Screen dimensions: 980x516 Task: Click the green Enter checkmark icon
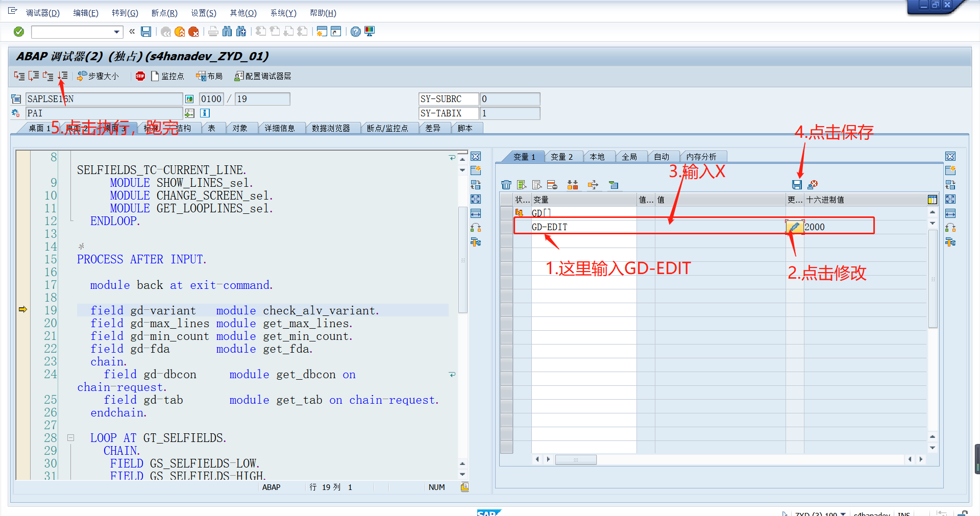coord(19,32)
